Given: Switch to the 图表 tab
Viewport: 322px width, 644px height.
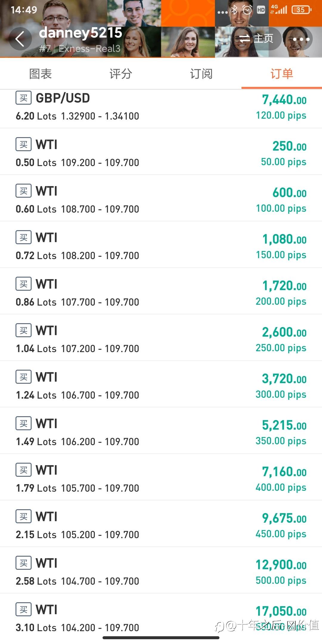Looking at the screenshot, I should pos(41,74).
